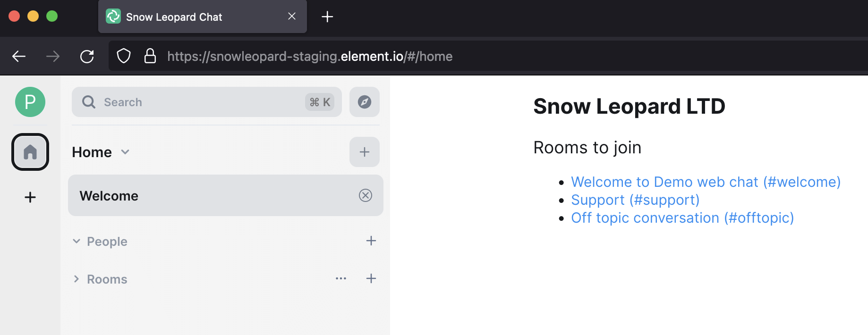The width and height of the screenshot is (868, 335).
Task: Click the plus button beside Home
Action: (x=365, y=152)
